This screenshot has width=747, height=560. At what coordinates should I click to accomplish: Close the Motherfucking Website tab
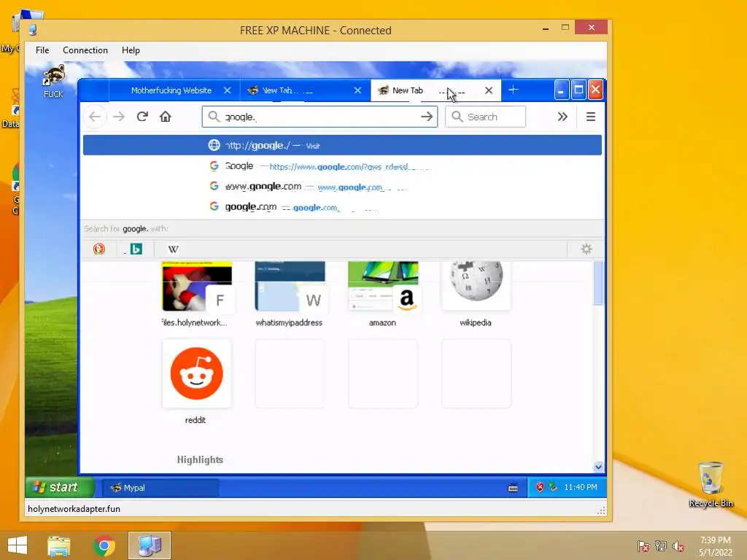click(228, 90)
